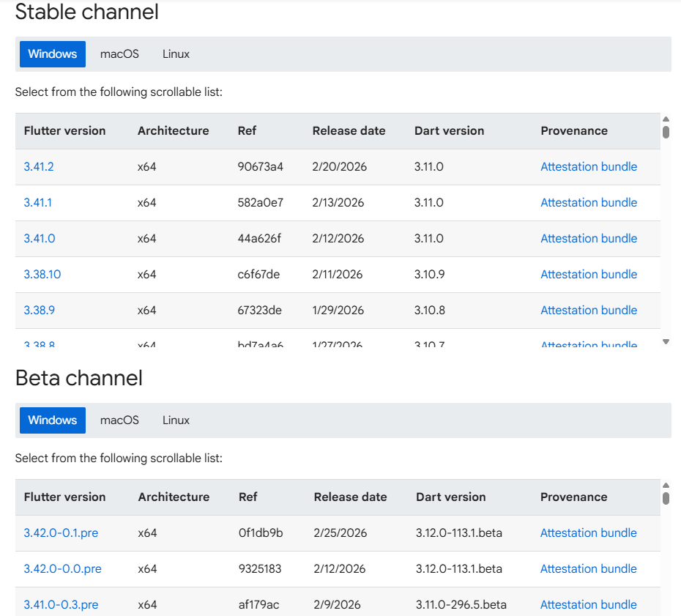Select Windows tab in Beta channel
The height and width of the screenshot is (616, 681).
(53, 420)
